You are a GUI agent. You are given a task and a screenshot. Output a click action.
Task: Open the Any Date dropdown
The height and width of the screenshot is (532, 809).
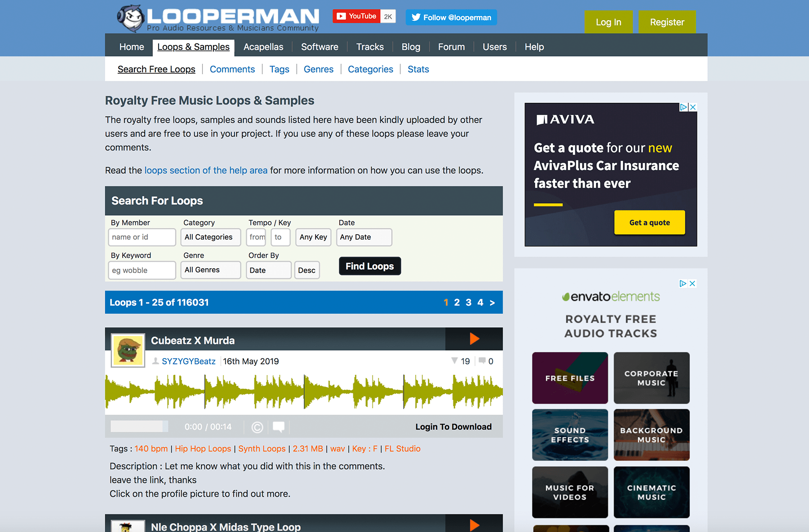[364, 237]
